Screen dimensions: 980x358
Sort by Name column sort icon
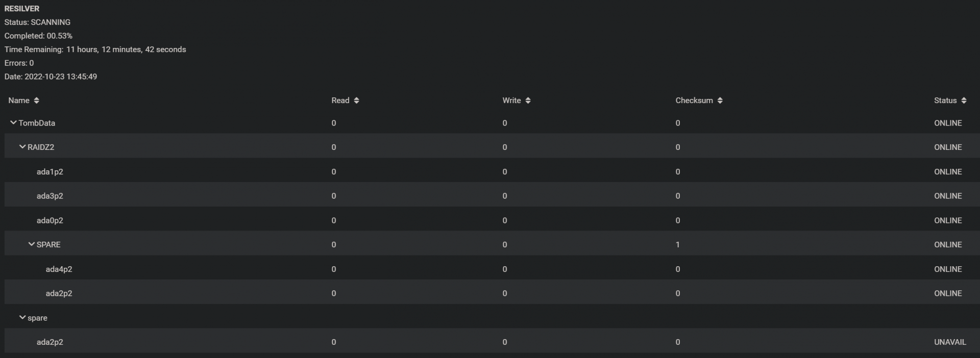[x=36, y=100]
